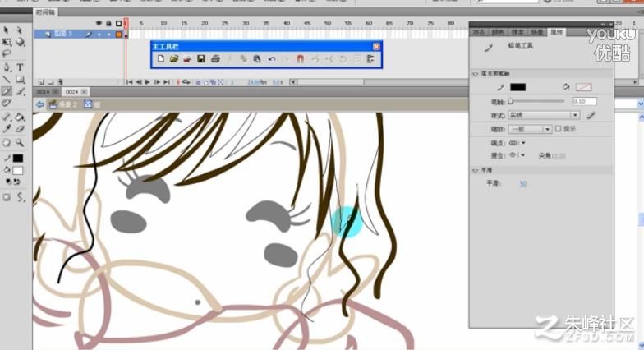This screenshot has height=350, width=644.
Task: Check the hinting checkbox in properties panel
Action: click(559, 129)
